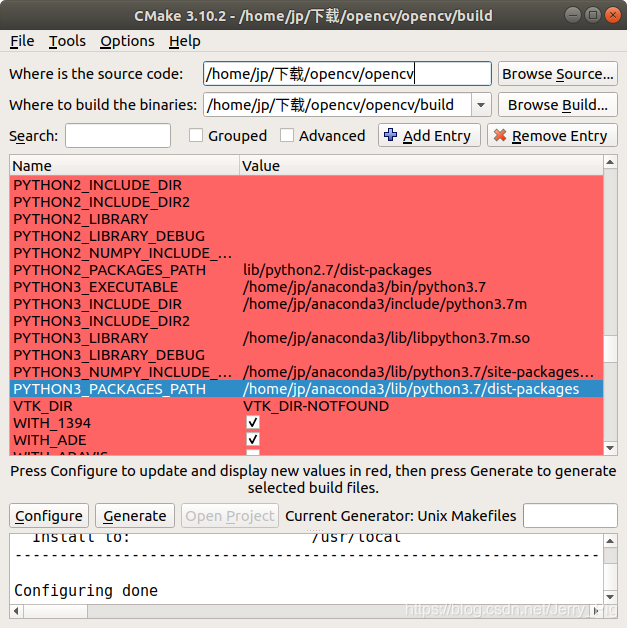Select the highlighted PYTHON3_PACKAGES_PATH name
This screenshot has width=627, height=628.
[110, 389]
